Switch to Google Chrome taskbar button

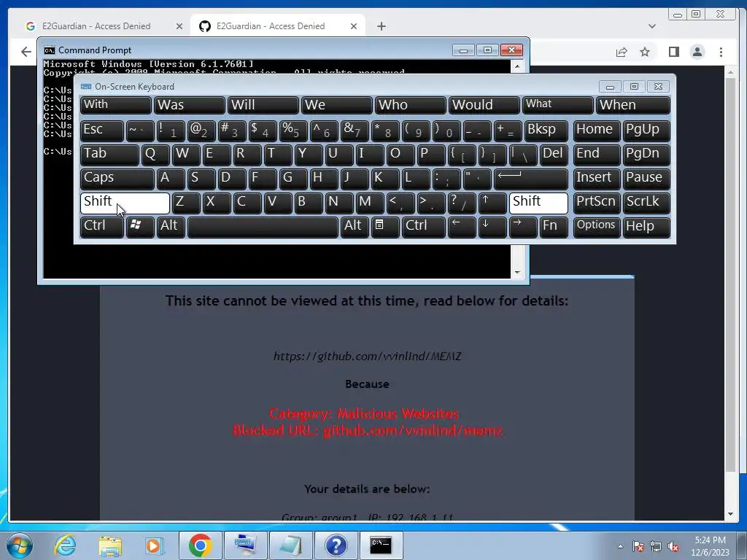point(201,545)
